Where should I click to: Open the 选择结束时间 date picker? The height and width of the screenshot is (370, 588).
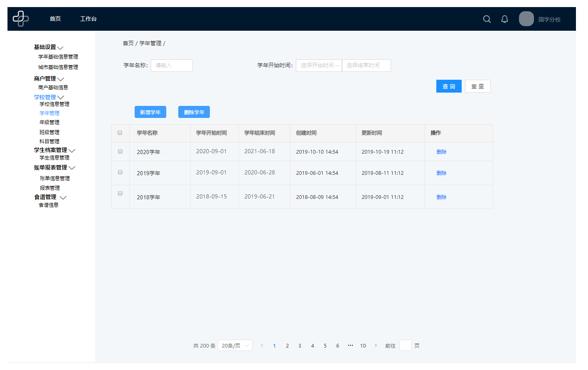[x=367, y=66]
